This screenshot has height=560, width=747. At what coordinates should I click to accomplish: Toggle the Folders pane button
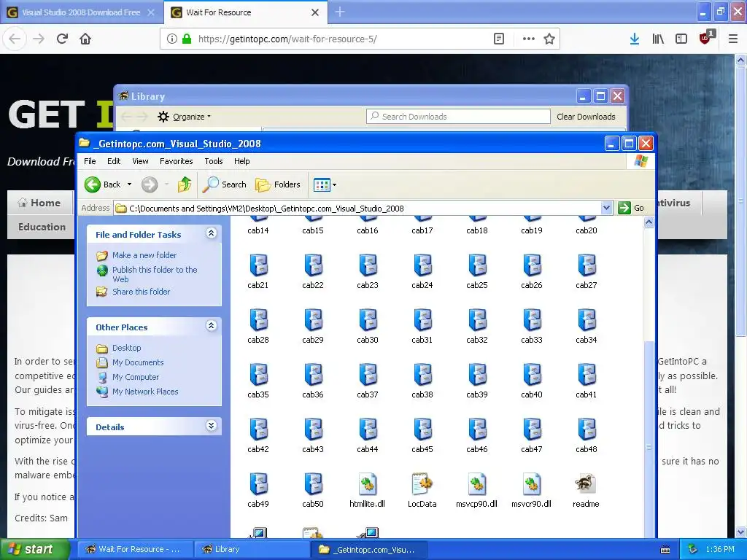(278, 184)
